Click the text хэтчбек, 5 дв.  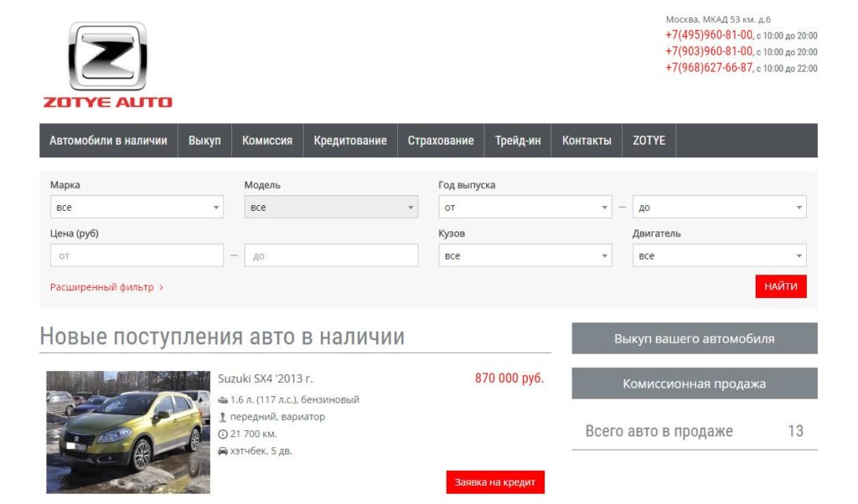[x=261, y=451]
